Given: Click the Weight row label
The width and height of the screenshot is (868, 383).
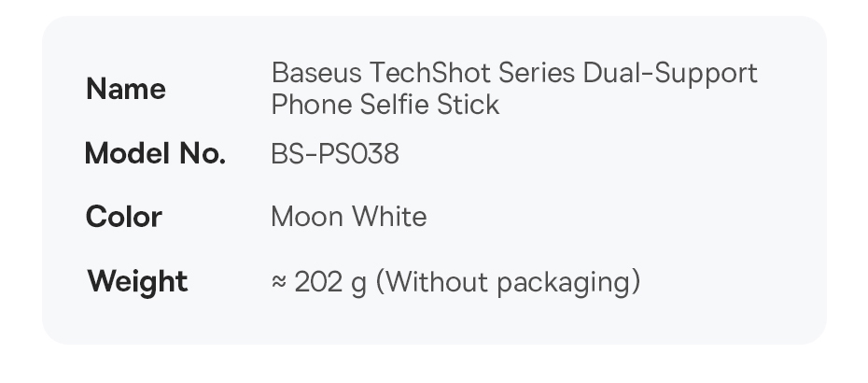Looking at the screenshot, I should (137, 281).
